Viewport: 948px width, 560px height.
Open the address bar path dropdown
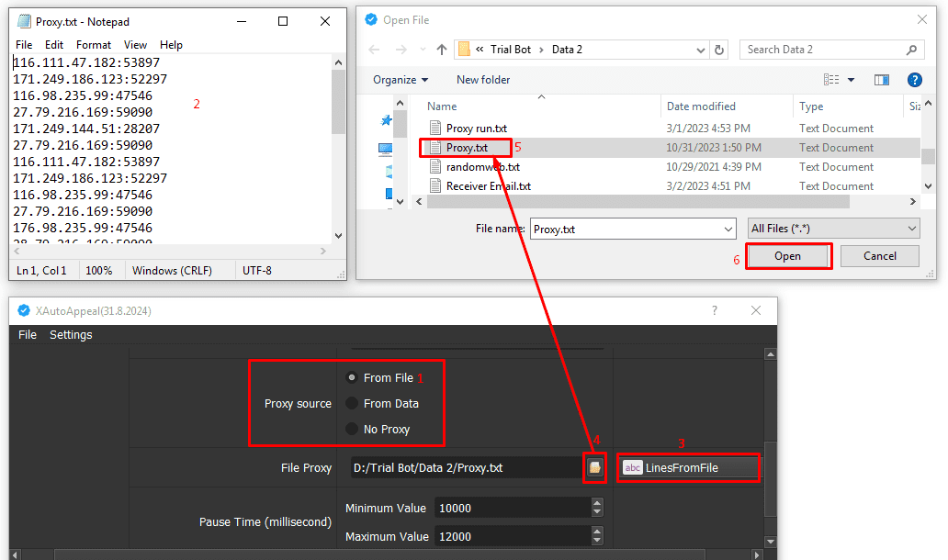[x=700, y=50]
